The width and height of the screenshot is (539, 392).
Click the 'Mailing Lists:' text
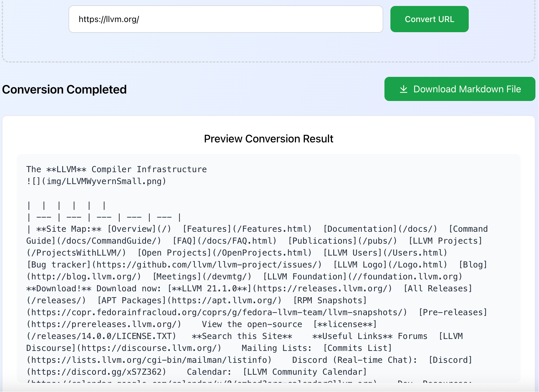(277, 348)
